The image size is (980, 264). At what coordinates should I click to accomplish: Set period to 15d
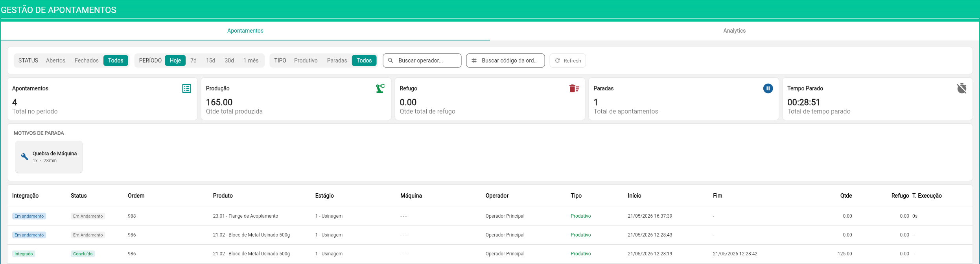tap(211, 60)
